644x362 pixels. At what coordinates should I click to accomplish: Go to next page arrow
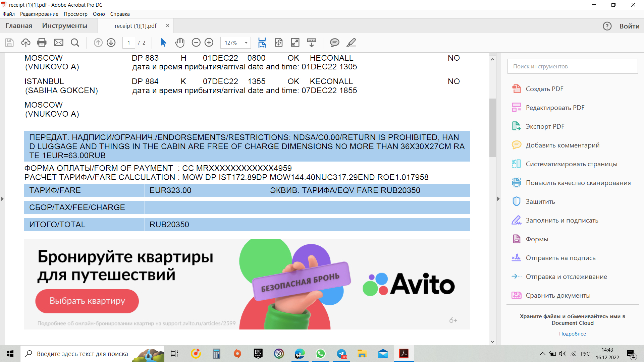[x=111, y=43]
